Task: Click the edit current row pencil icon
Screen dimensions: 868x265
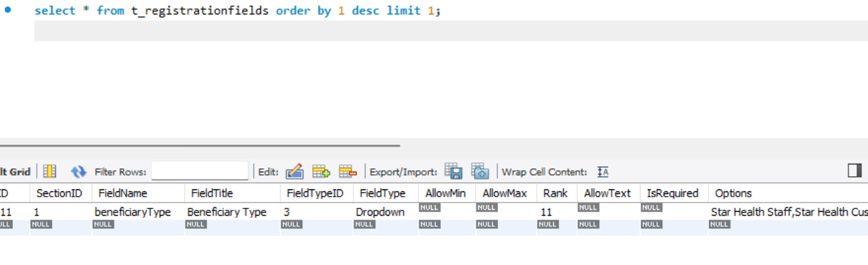Action: (294, 172)
